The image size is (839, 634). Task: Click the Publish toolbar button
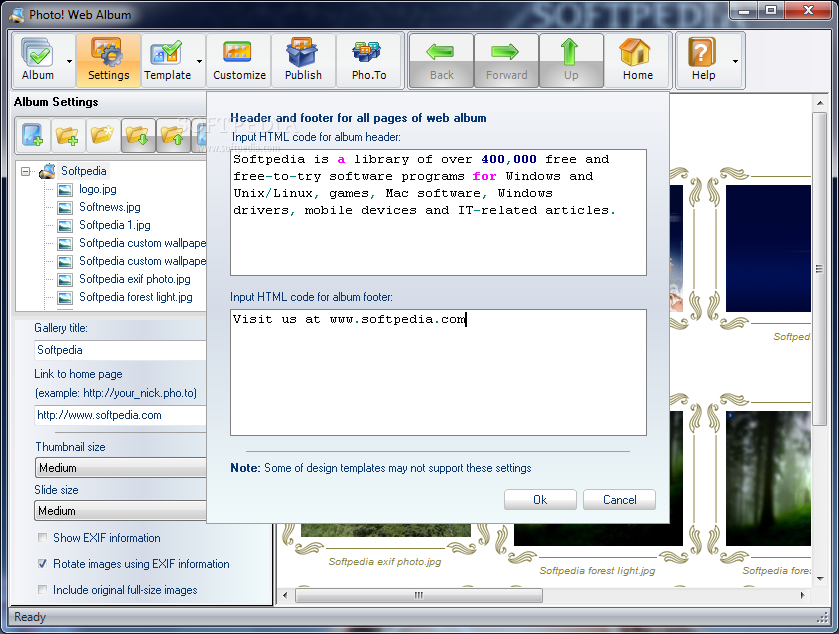tap(303, 60)
